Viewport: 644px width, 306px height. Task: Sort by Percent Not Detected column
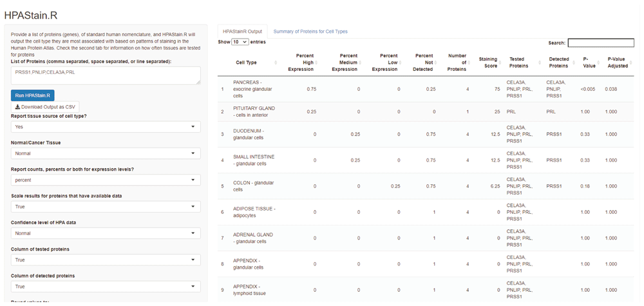pyautogui.click(x=424, y=62)
